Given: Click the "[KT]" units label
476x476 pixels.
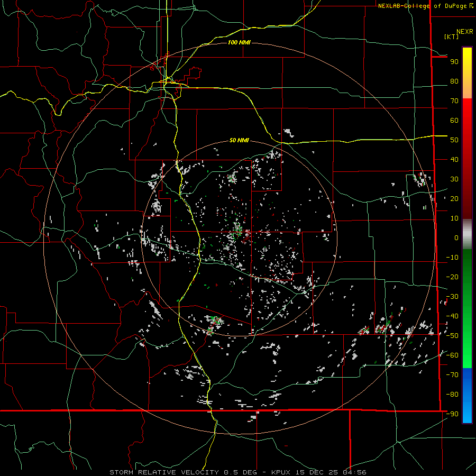Looking at the screenshot, I should [451, 36].
